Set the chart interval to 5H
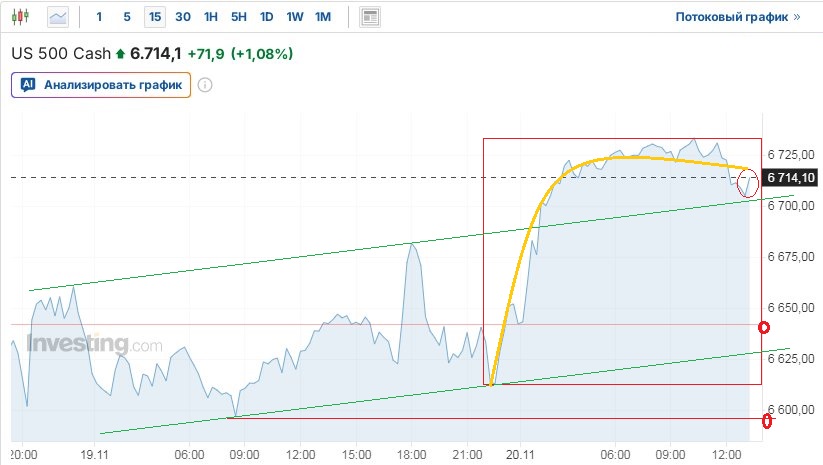Viewport: 823px width, 465px height. pos(238,17)
